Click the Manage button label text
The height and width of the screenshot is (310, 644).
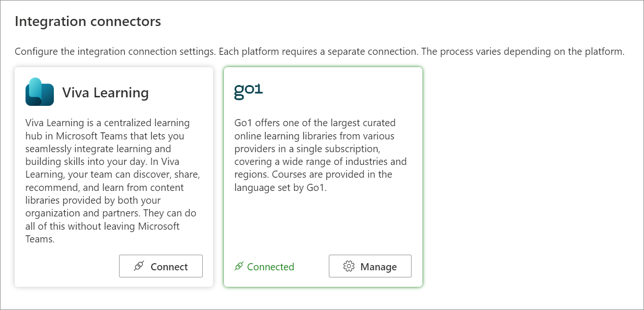click(x=378, y=267)
